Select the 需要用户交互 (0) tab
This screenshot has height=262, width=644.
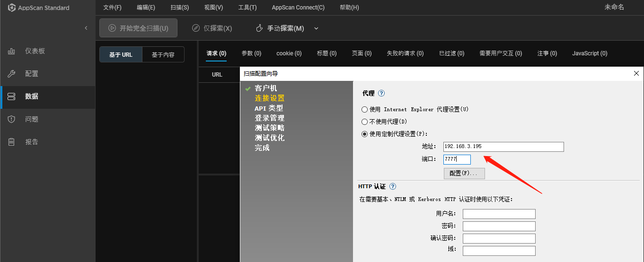tap(501, 53)
